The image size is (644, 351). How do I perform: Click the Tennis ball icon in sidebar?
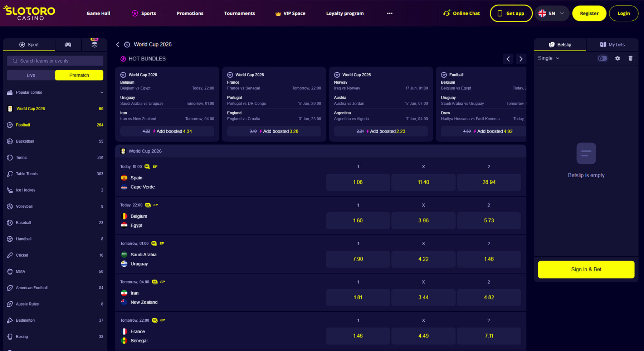tap(10, 158)
